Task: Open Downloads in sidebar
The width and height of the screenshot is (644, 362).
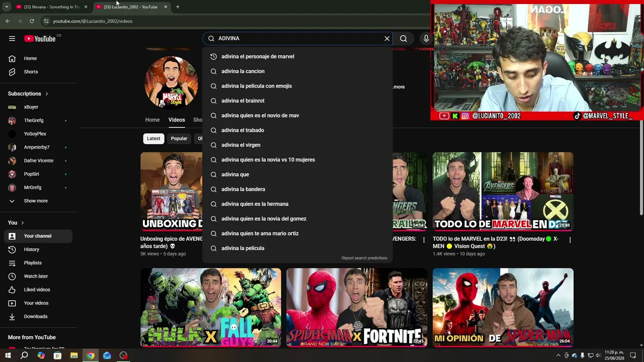Action: coord(38,316)
